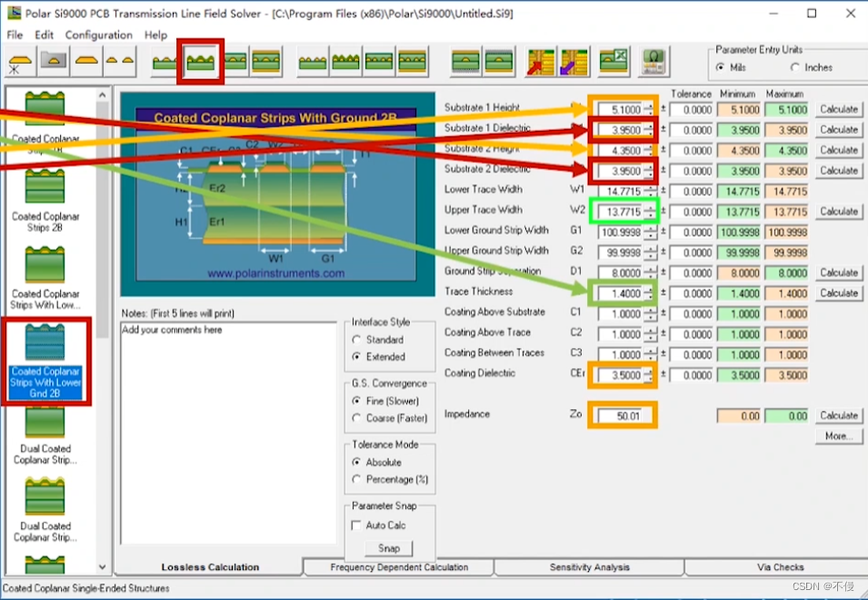This screenshot has height=600, width=868.
Task: Increase Substrate 1 Height with spinner up arrow
Action: point(649,105)
